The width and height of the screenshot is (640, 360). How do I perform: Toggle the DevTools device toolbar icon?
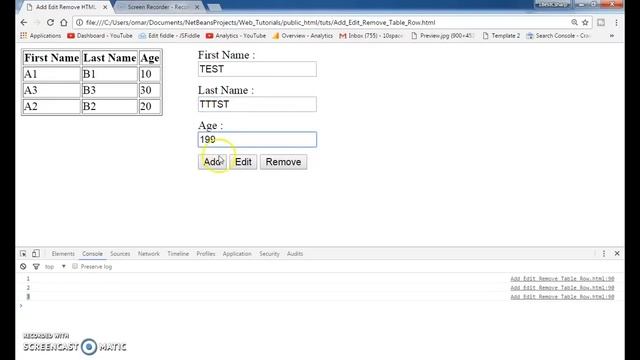point(36,253)
